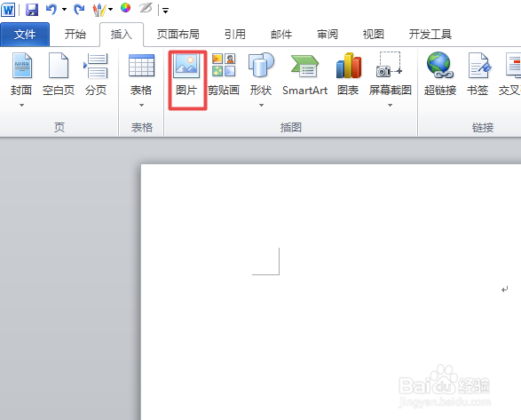This screenshot has height=420, width=521.
Task: Switch to the 视图 view tab
Action: click(x=374, y=35)
